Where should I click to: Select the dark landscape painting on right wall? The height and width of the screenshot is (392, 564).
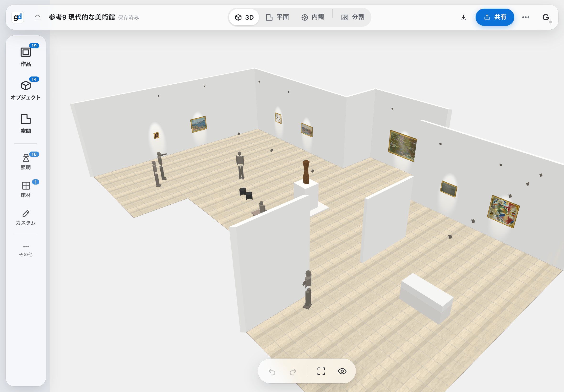pyautogui.click(x=448, y=189)
